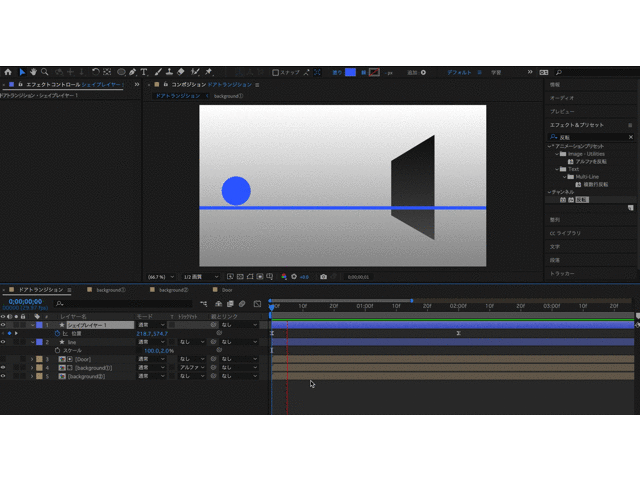Select the Zoom magnifier tool
The height and width of the screenshot is (480, 640).
click(46, 72)
